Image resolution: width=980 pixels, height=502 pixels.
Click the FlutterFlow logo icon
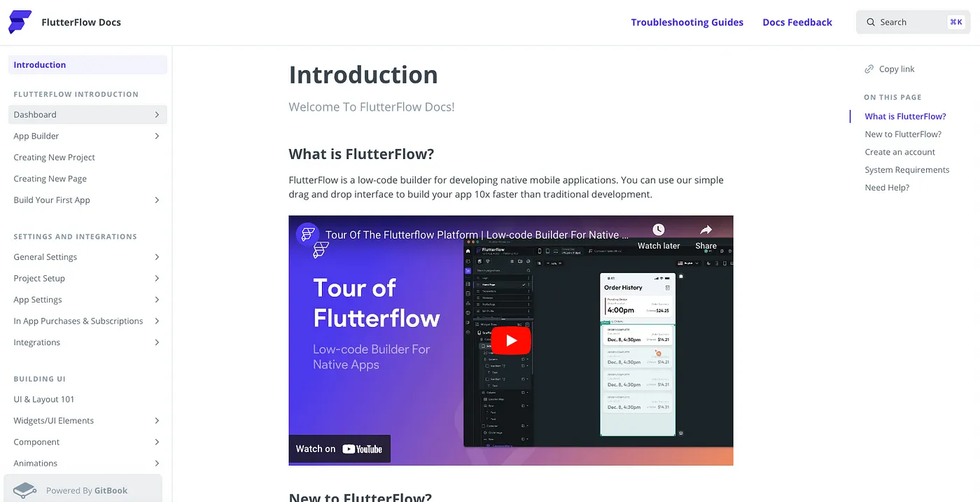20,22
